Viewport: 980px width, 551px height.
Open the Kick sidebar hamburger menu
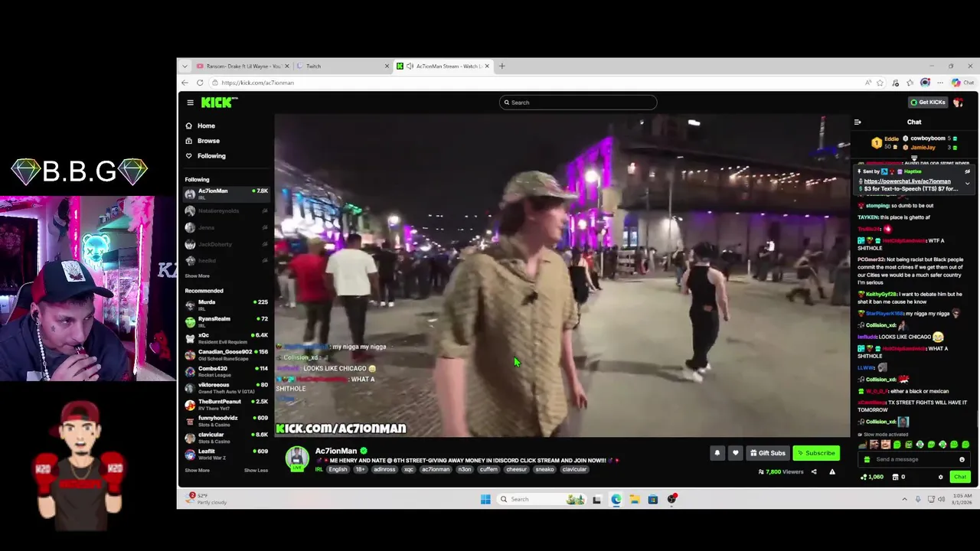tap(190, 103)
